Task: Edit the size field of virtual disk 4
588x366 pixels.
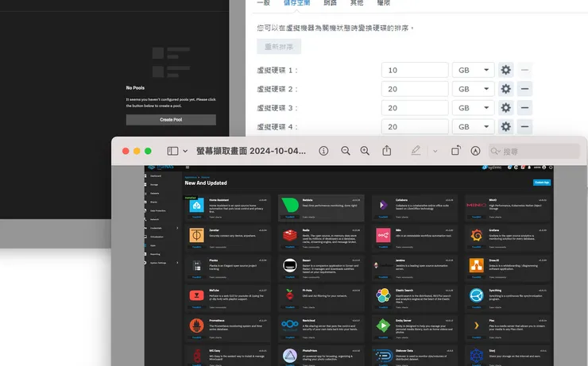Action: 415,126
